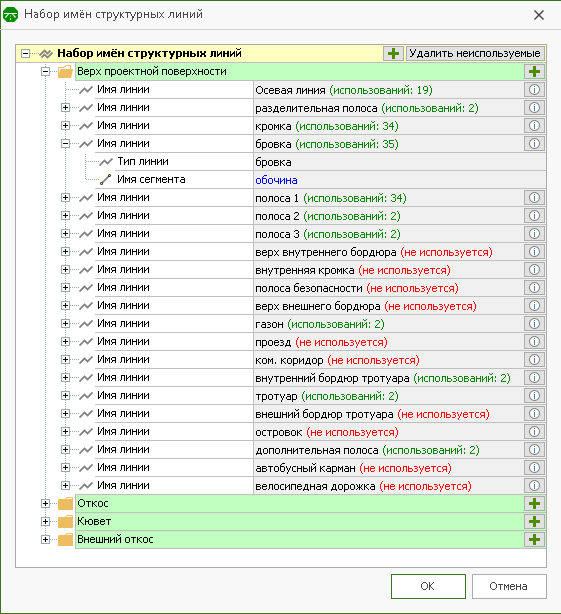
Task: Click plus icon on Внешний откос row
Action: (x=534, y=540)
